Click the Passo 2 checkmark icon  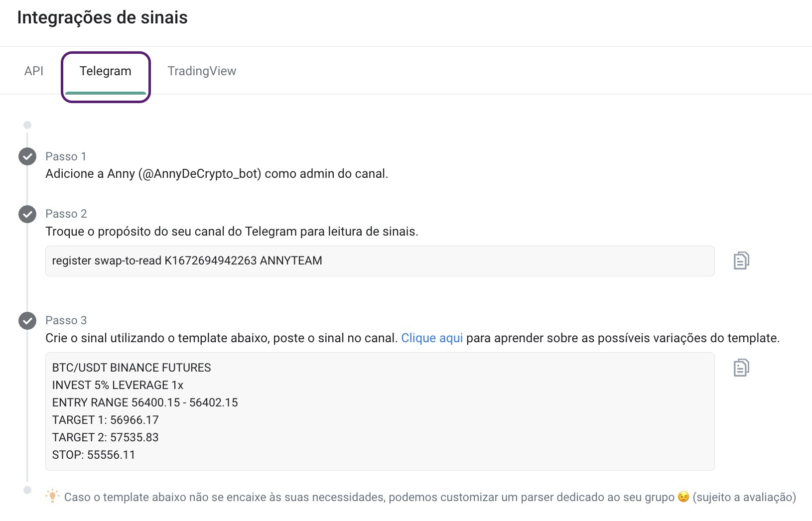27,214
